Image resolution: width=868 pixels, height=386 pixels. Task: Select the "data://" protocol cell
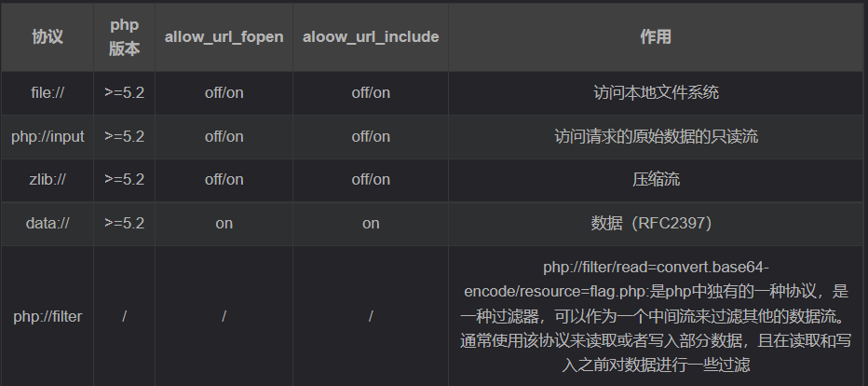pos(47,224)
